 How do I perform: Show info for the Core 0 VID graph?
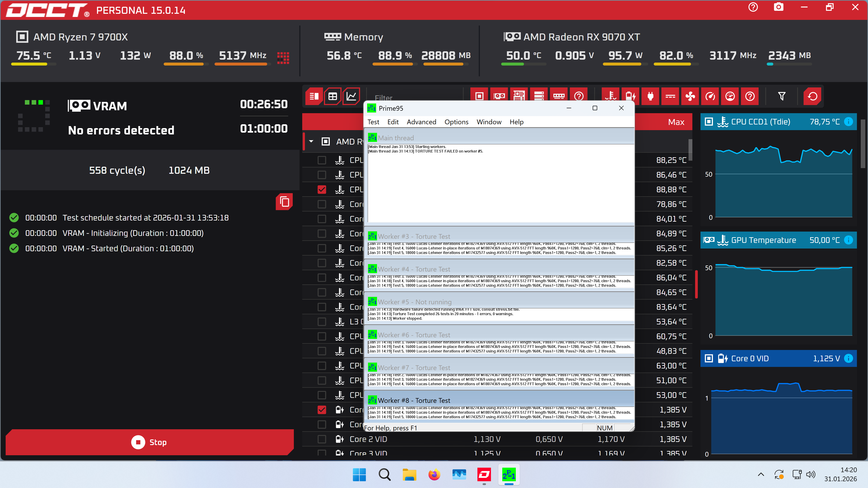click(x=849, y=358)
